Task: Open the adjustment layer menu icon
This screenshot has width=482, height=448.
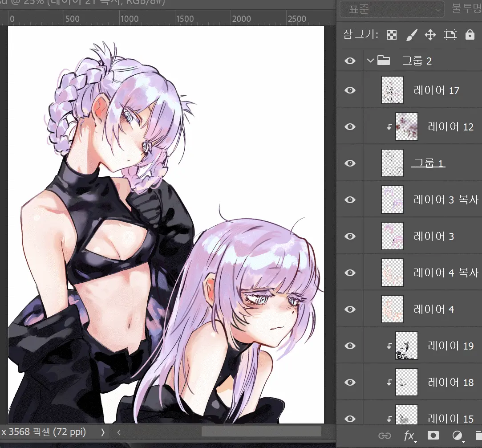Action: 457,436
